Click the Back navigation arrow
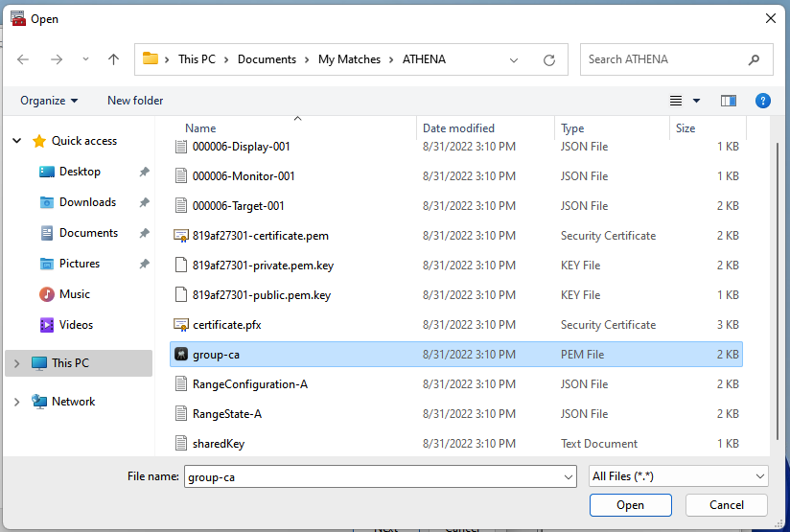 (23, 59)
